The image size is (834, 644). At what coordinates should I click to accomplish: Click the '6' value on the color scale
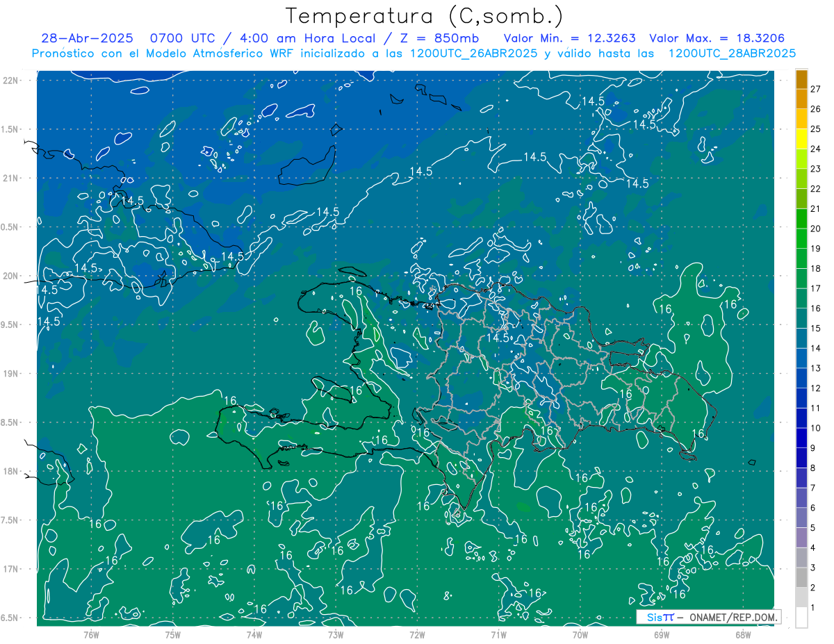click(813, 508)
